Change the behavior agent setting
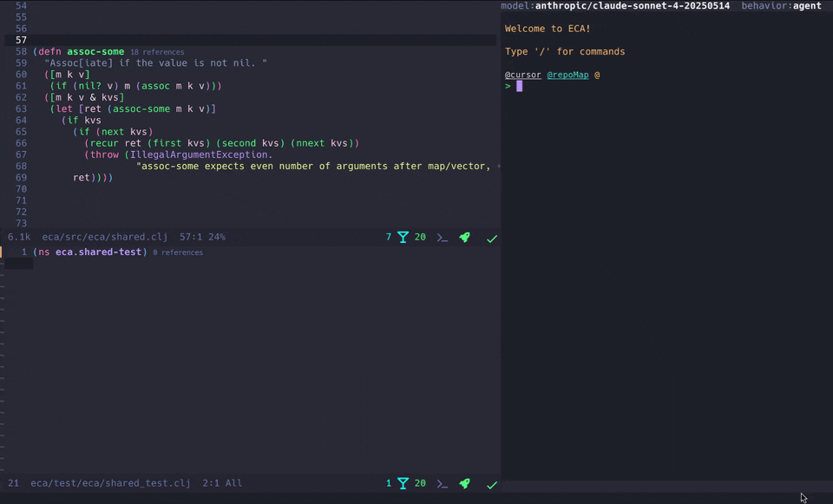The image size is (833, 504). [x=807, y=6]
